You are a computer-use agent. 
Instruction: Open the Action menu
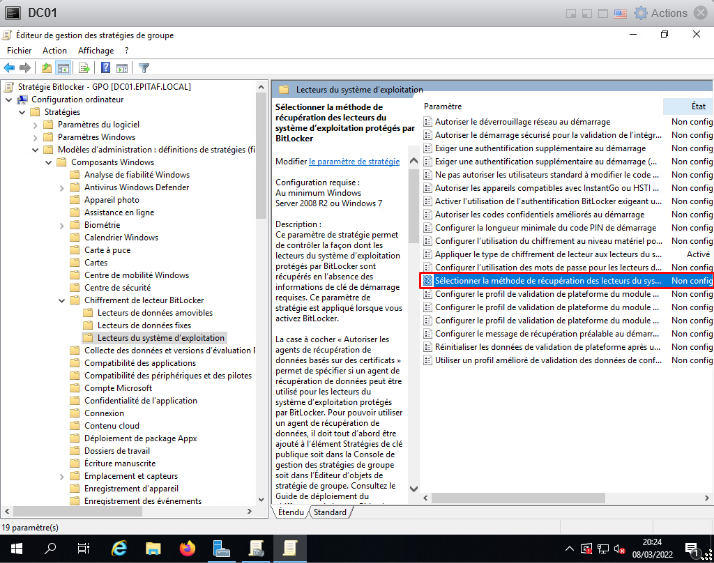[x=55, y=50]
